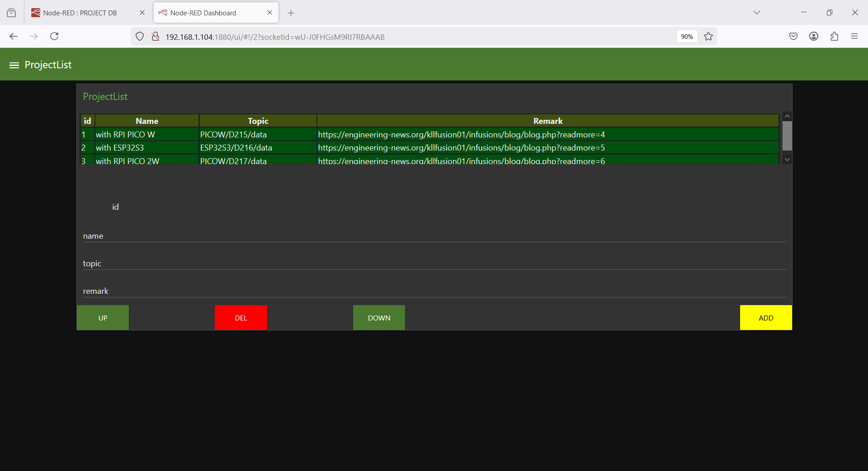Image resolution: width=868 pixels, height=471 pixels.
Task: Click the id label in form
Action: tap(115, 207)
